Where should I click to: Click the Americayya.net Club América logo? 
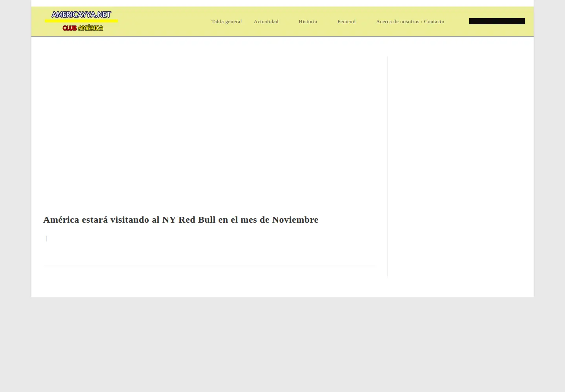click(x=81, y=21)
